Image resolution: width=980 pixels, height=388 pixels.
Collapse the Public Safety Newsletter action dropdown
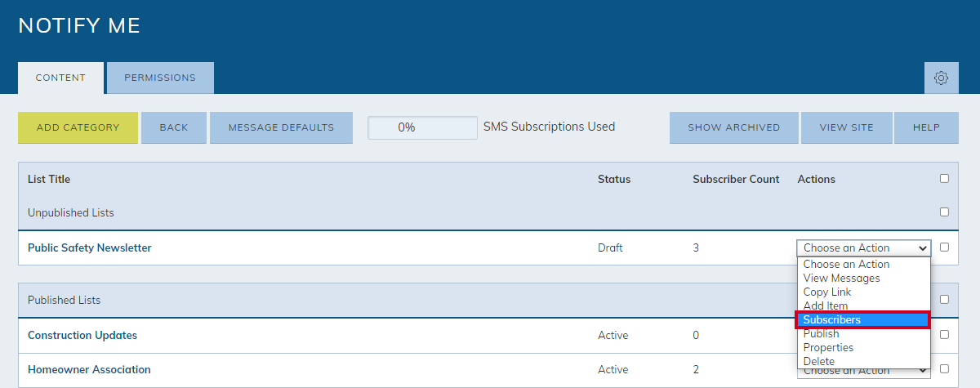[864, 248]
